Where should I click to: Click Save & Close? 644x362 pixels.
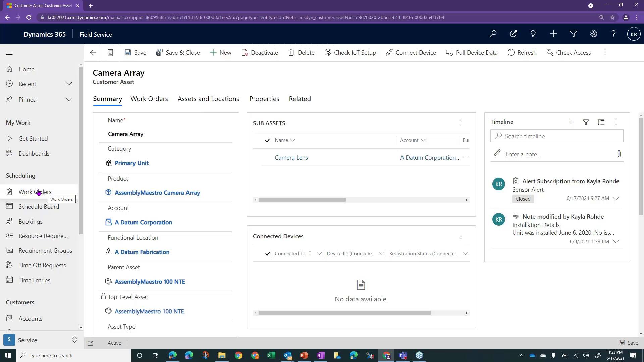[x=178, y=52]
